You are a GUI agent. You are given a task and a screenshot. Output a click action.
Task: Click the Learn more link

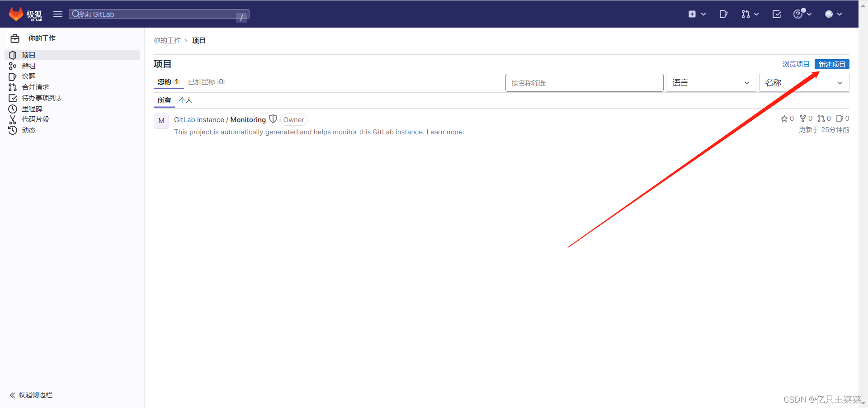click(444, 132)
